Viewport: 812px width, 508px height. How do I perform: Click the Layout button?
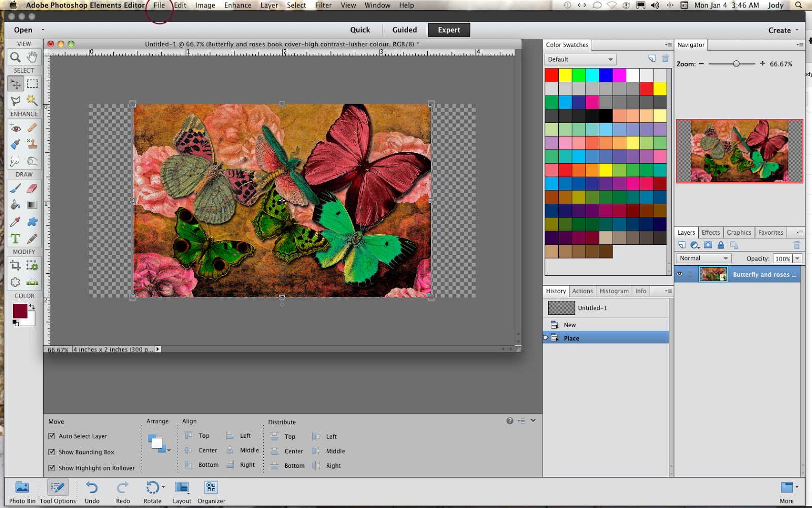pyautogui.click(x=182, y=492)
